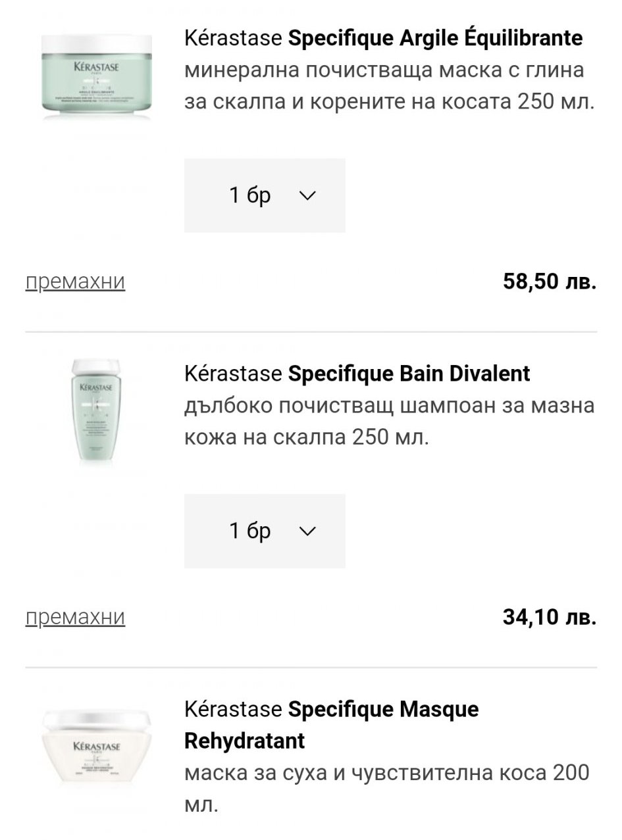
Task: Open the Masque Rehydratant jar thumbnail
Action: [96, 747]
